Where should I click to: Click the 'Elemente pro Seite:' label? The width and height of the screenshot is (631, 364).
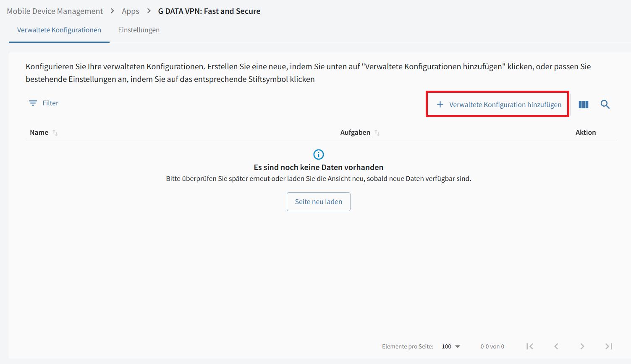tap(408, 346)
